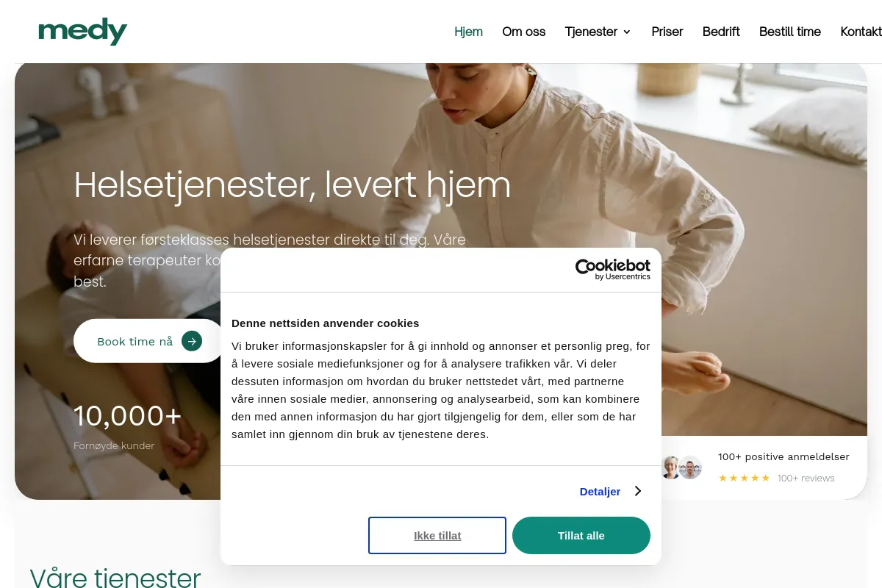
Task: Open the Kontakt menu item
Action: (x=861, y=32)
